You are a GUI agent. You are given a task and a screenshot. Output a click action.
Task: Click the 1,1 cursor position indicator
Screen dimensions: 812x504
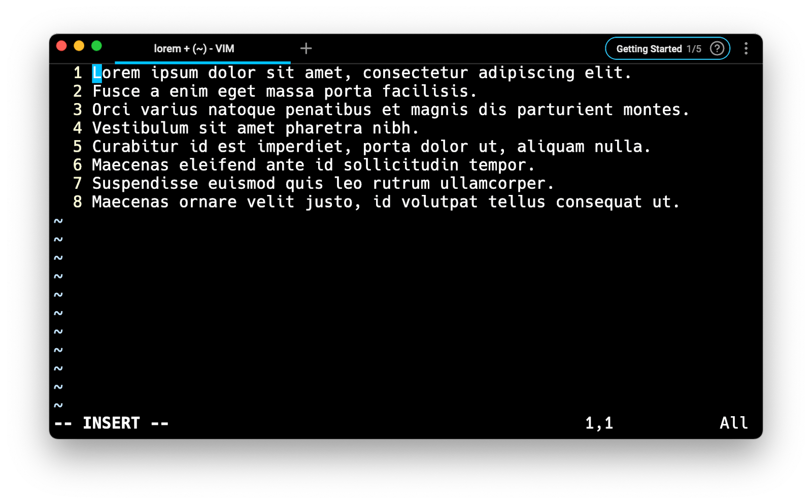[x=599, y=423]
